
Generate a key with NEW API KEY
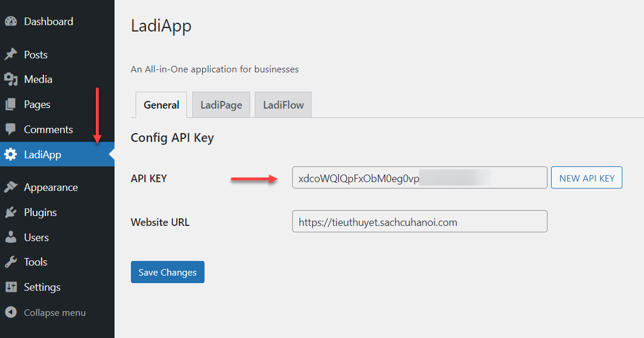[x=587, y=178]
